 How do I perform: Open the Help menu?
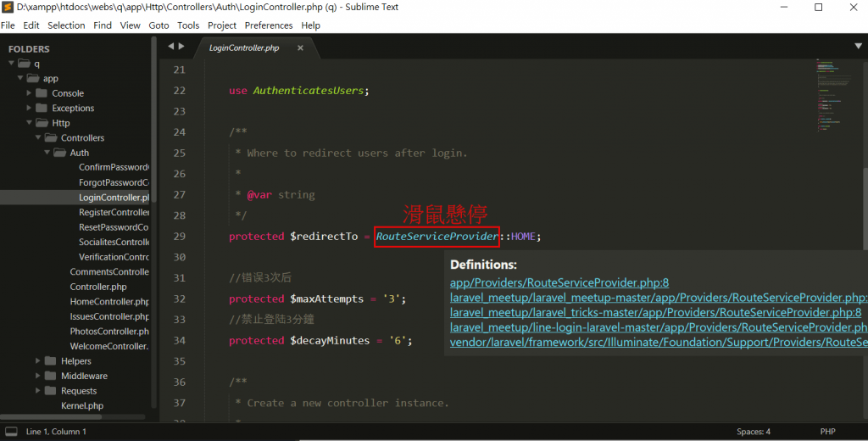click(310, 25)
